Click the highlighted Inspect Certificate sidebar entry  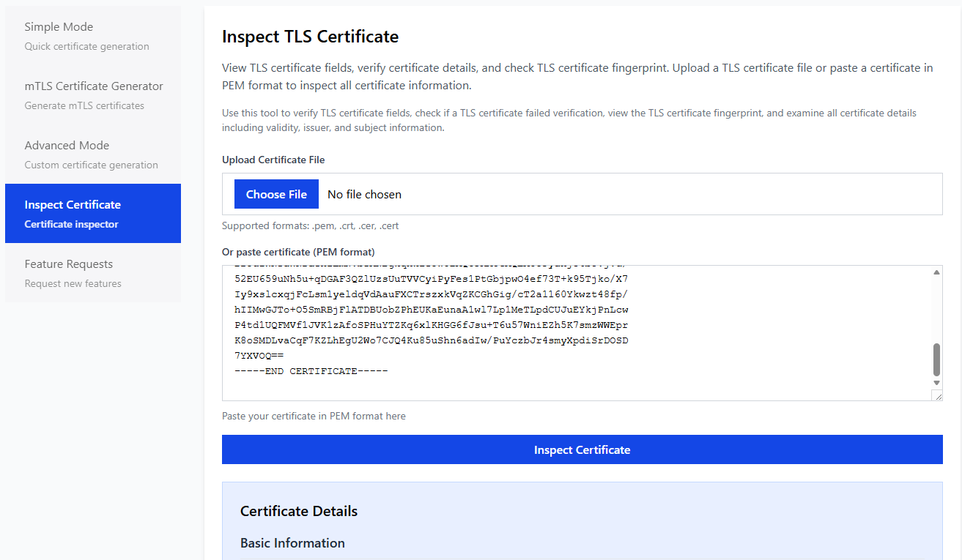click(73, 204)
